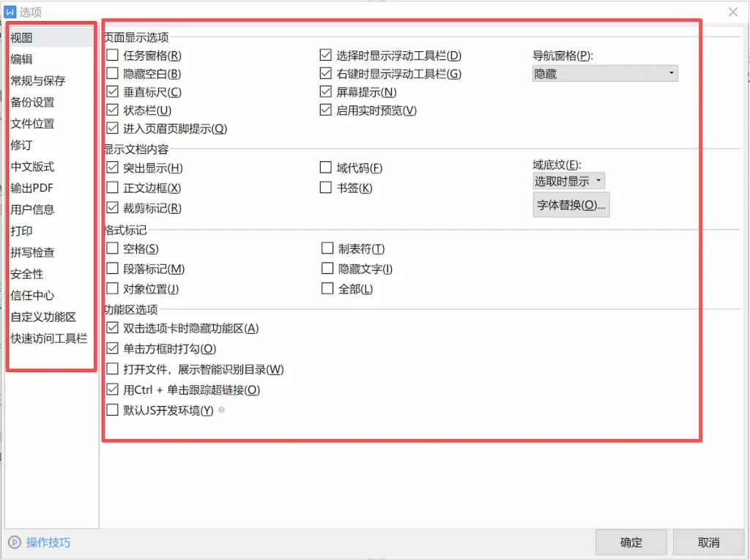Screen dimensions: 750x560
Task: Disable 屏幕提示
Action: (x=325, y=91)
